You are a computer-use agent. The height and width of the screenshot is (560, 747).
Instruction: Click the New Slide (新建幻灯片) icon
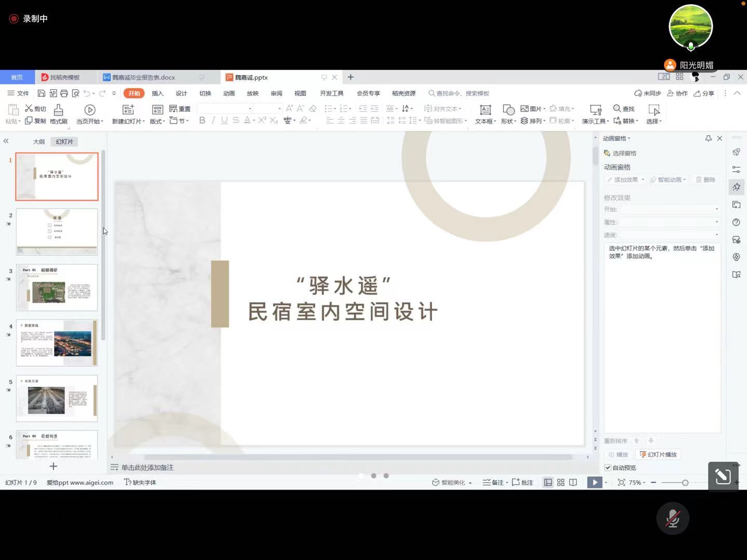click(128, 110)
